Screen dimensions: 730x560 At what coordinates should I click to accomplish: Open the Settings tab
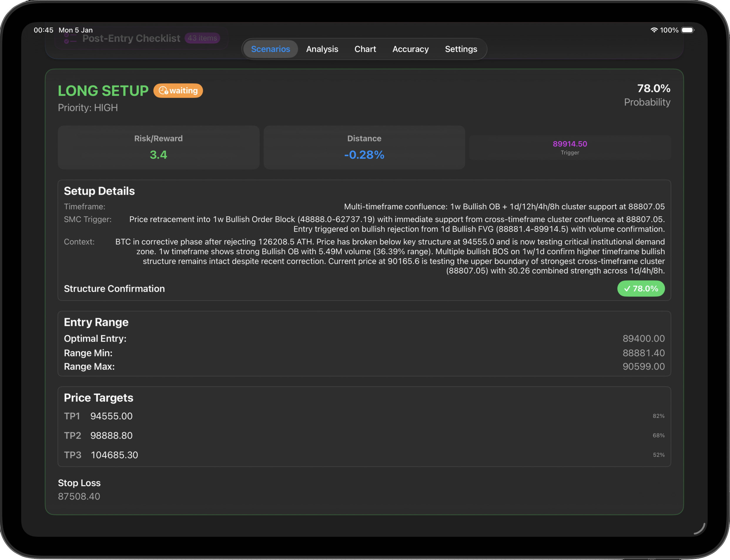tap(461, 49)
